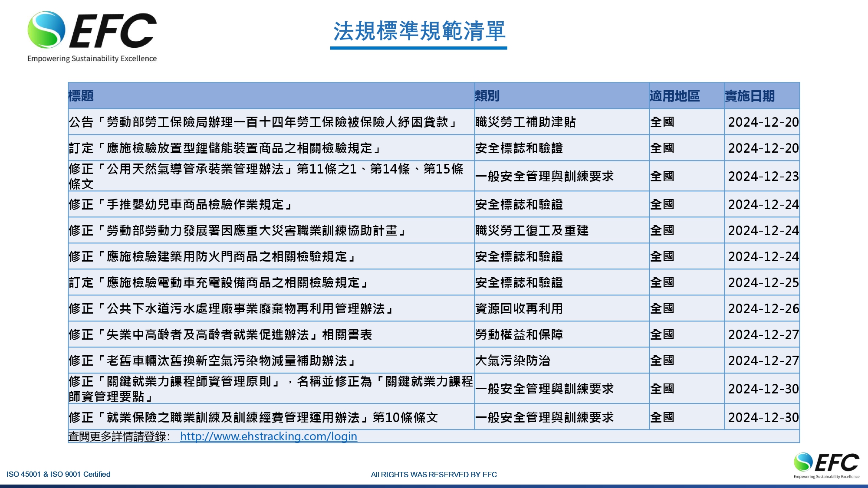Select the 法規標準規範清單 slide title
Screen dimensions: 868x488
tap(419, 31)
